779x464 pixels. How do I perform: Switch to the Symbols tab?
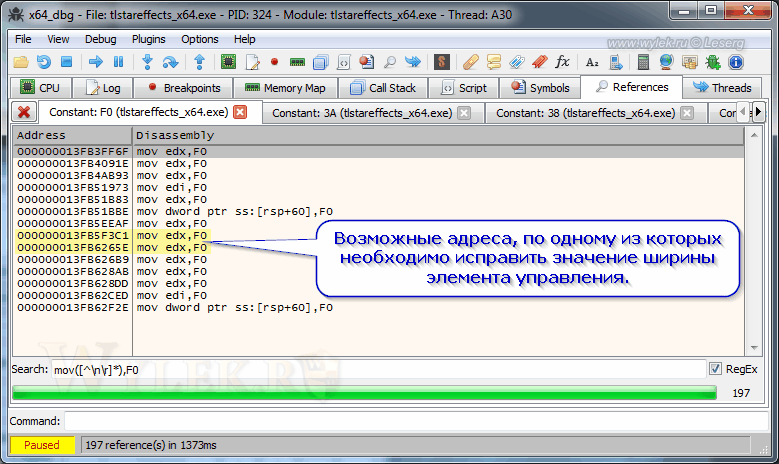pyautogui.click(x=540, y=88)
